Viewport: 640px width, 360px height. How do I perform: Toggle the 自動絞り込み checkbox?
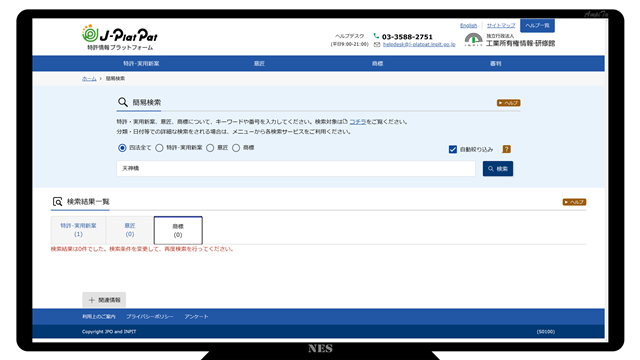coord(453,149)
